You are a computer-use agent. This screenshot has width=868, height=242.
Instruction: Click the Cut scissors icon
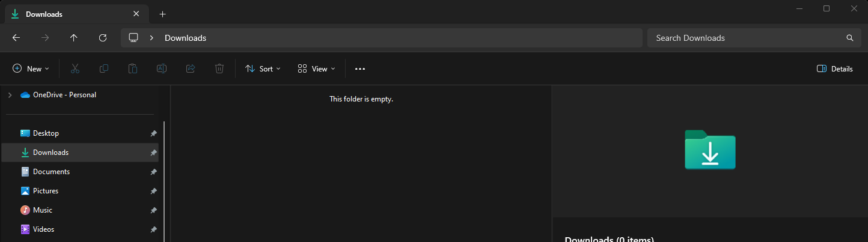click(75, 69)
